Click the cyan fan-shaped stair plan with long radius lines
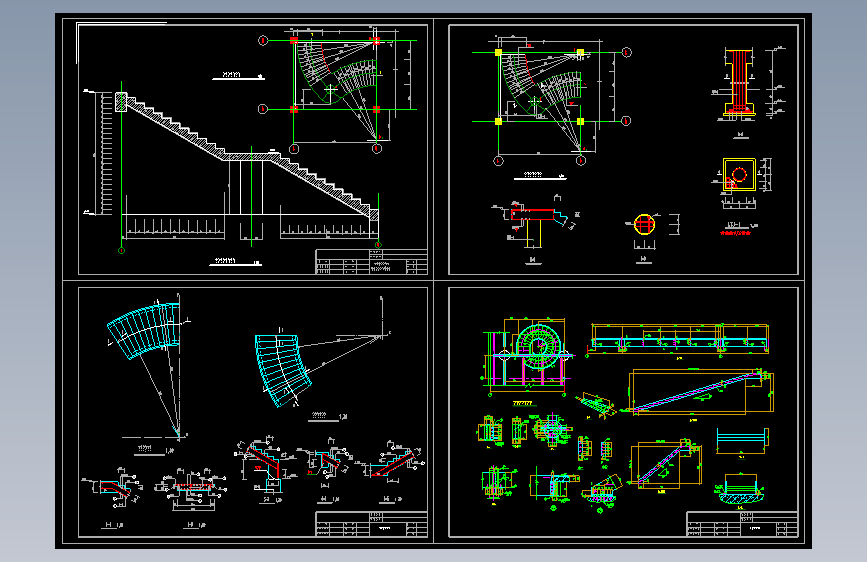 tap(148, 368)
